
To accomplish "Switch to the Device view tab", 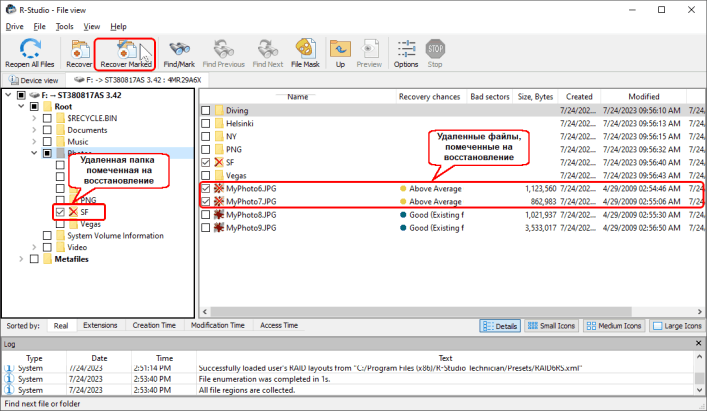I will 34,80.
